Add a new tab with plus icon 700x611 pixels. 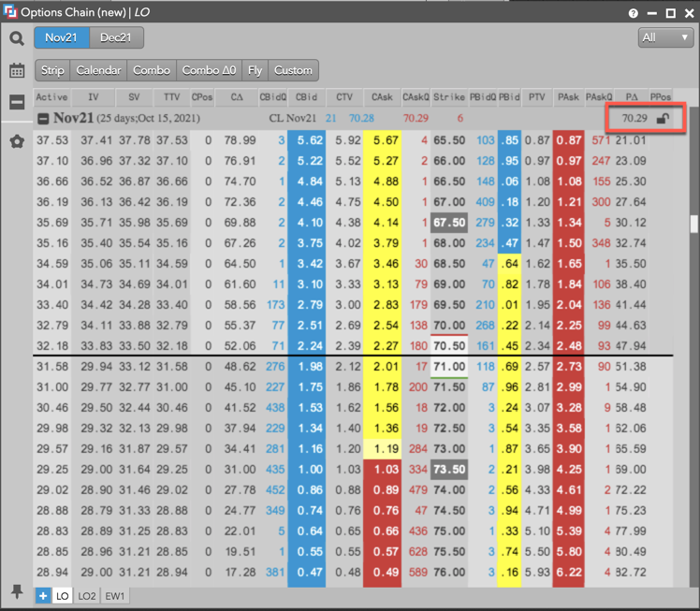tap(44, 595)
